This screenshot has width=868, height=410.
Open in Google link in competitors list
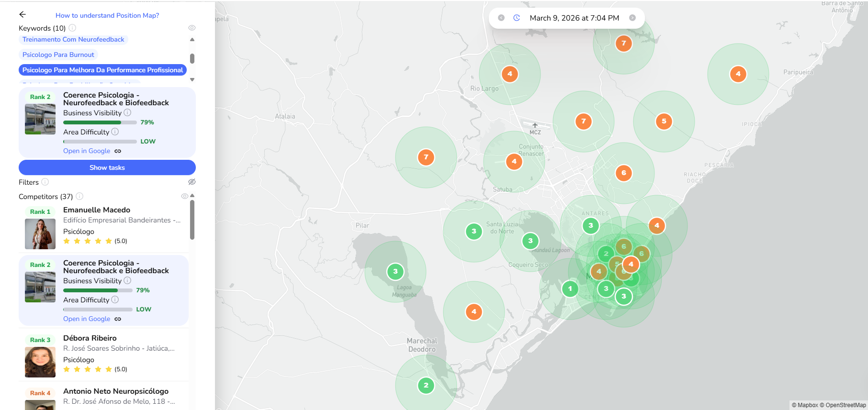(87, 319)
